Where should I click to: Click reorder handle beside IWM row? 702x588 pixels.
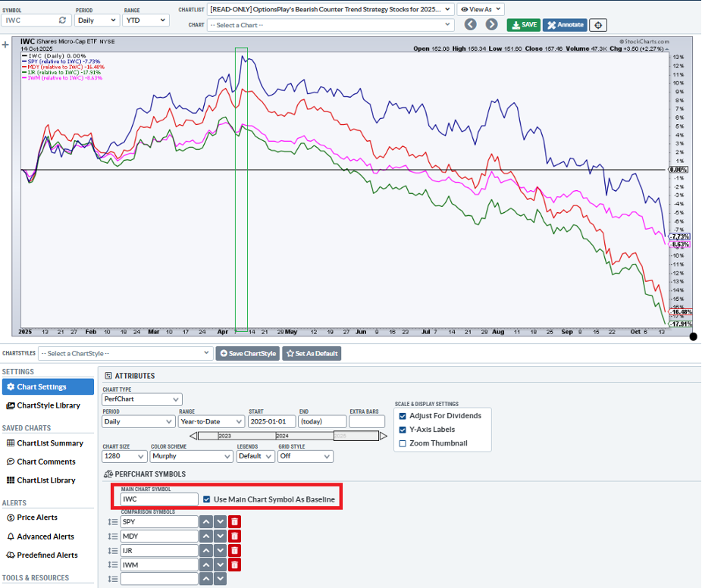pyautogui.click(x=113, y=565)
